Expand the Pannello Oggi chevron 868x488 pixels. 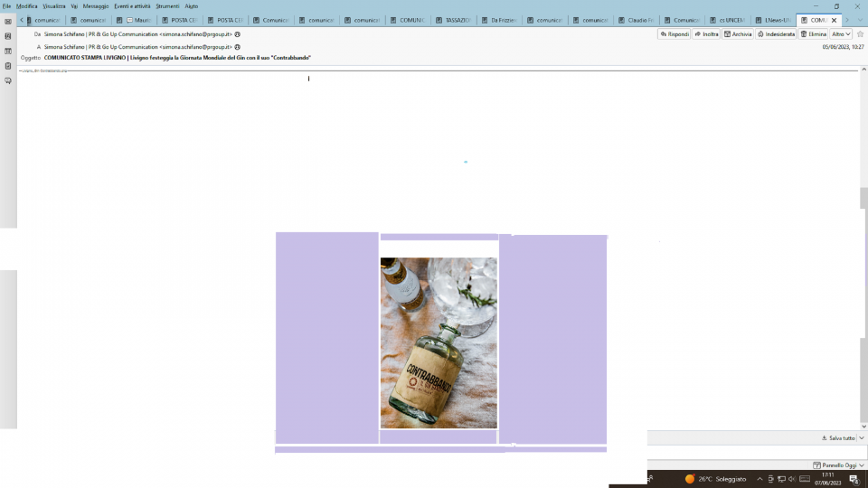[862, 465]
